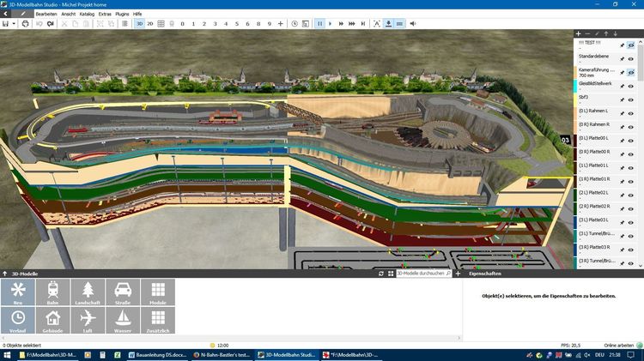Click the camera tracking icon
This screenshot has height=361, width=644.
point(377,24)
